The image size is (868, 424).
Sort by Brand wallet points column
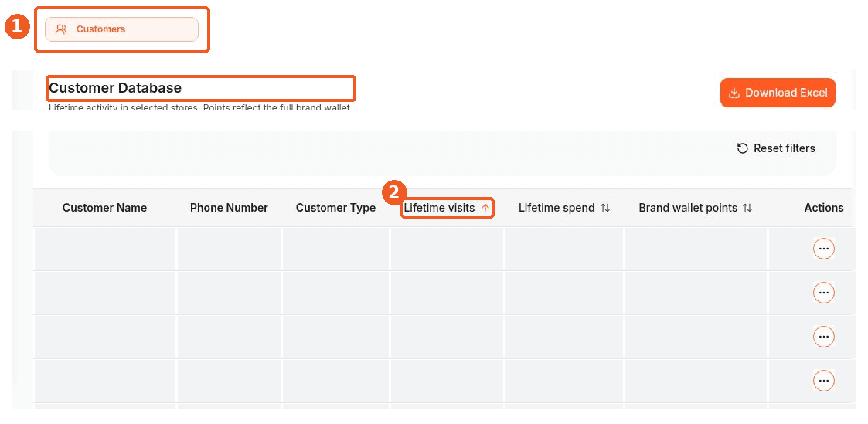click(x=696, y=208)
